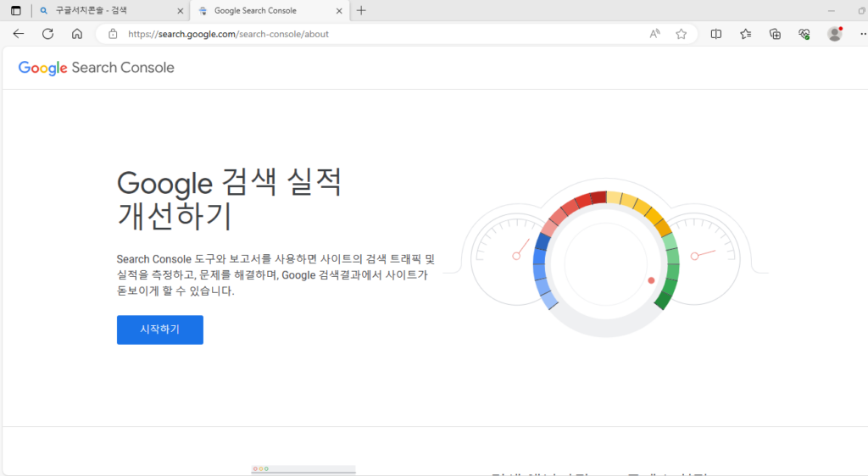The image size is (868, 476).
Task: Enter split screen view
Action: [x=715, y=34]
